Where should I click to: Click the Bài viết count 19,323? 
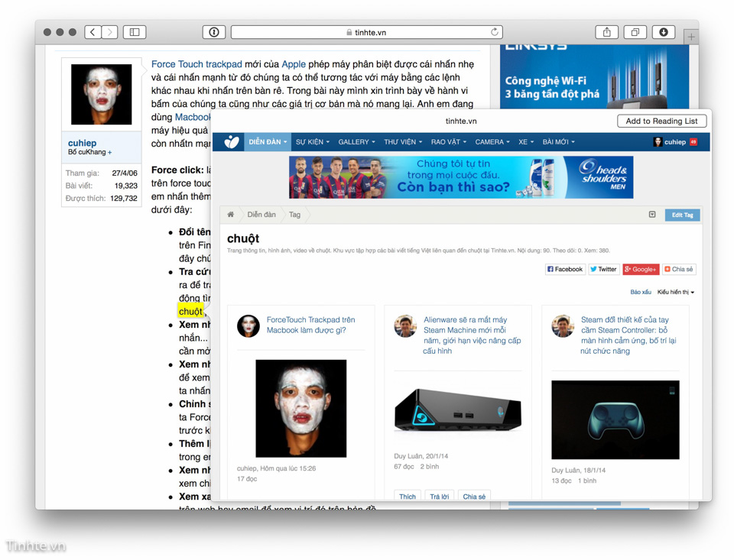coord(126,186)
